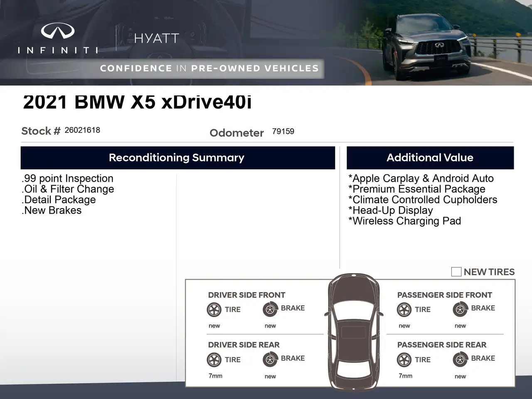The width and height of the screenshot is (532, 399).
Task: Click the passenger side rear tire icon
Action: click(x=404, y=360)
